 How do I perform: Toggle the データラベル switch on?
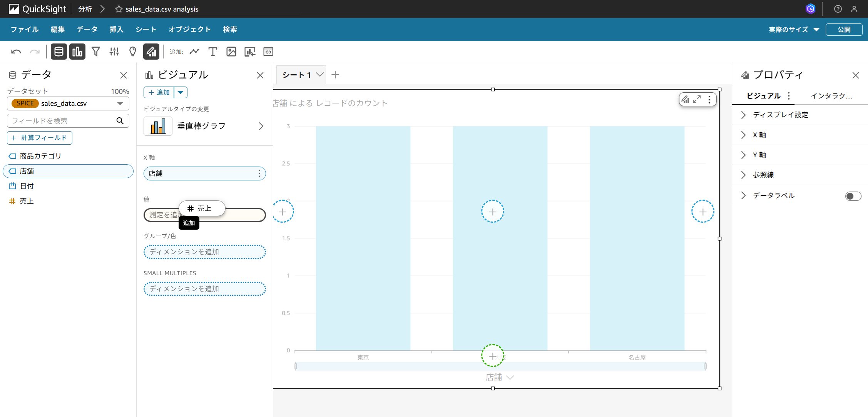[x=853, y=196]
